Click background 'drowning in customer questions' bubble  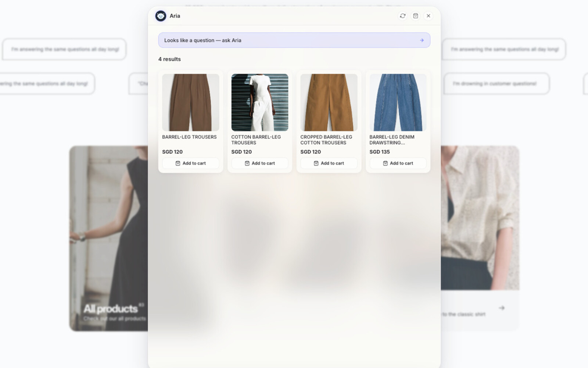(496, 84)
